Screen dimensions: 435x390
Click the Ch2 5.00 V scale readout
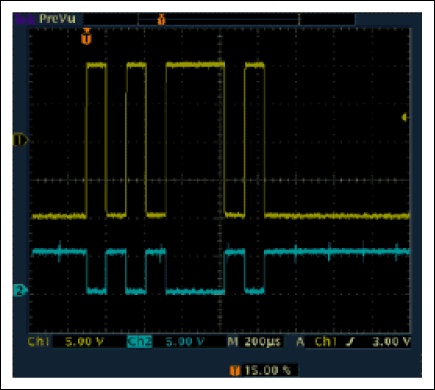click(185, 341)
